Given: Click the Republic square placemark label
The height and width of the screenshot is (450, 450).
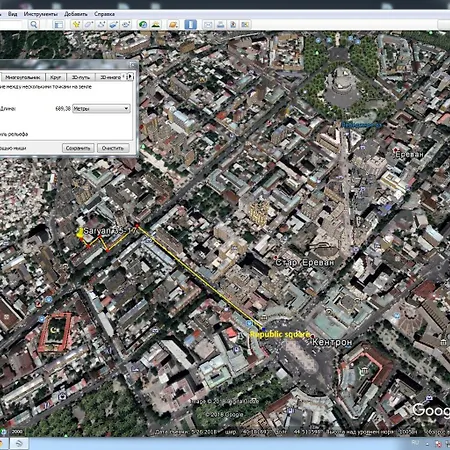Looking at the screenshot, I should (x=280, y=334).
